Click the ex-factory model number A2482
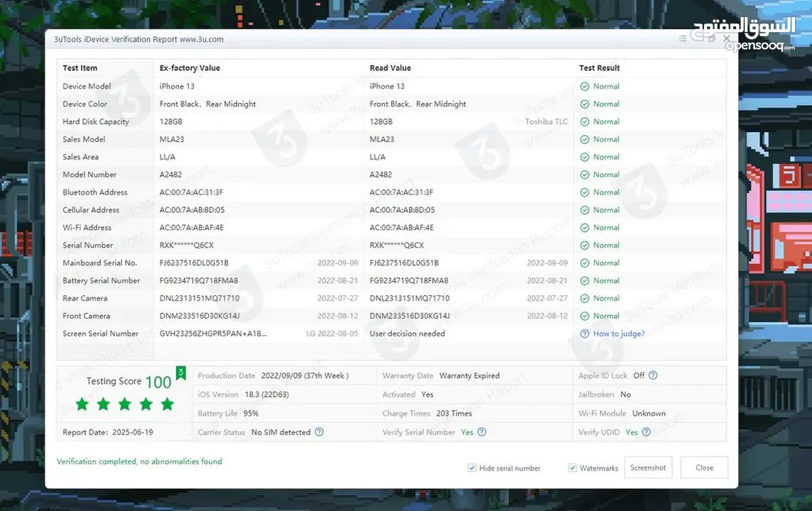 pyautogui.click(x=170, y=175)
